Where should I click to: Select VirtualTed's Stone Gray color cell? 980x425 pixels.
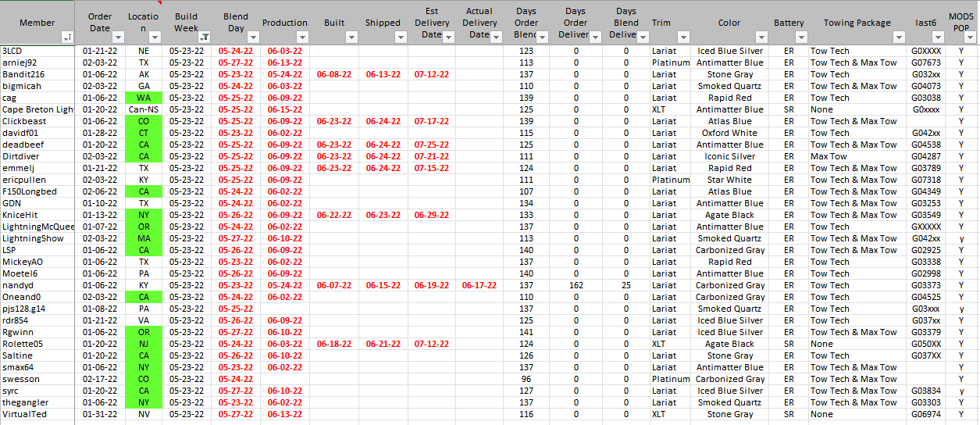(x=730, y=414)
